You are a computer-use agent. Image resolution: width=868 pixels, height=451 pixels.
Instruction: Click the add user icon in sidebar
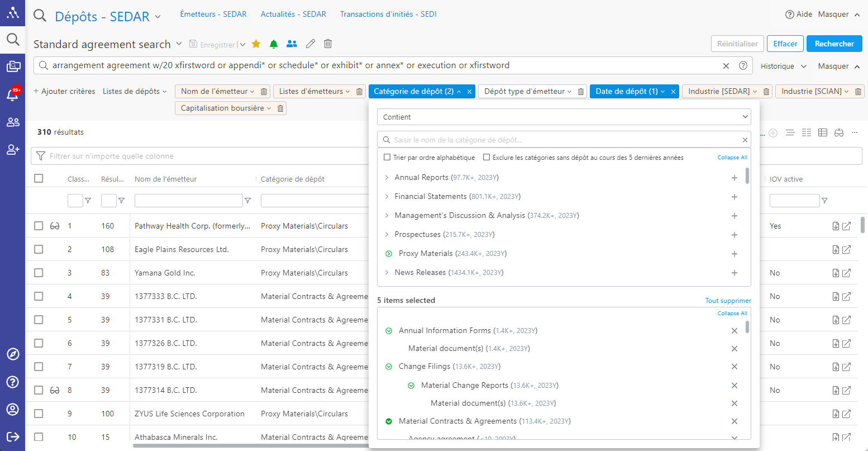tap(13, 149)
